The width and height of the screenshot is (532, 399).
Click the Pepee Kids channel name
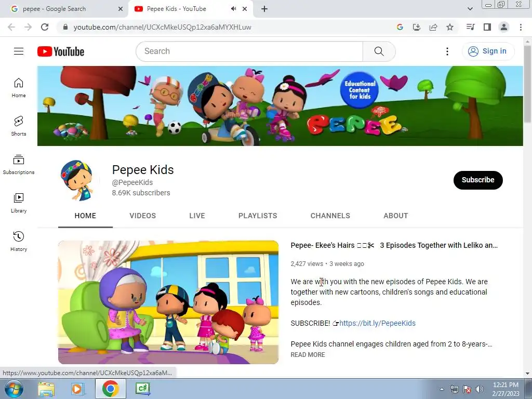[143, 170]
